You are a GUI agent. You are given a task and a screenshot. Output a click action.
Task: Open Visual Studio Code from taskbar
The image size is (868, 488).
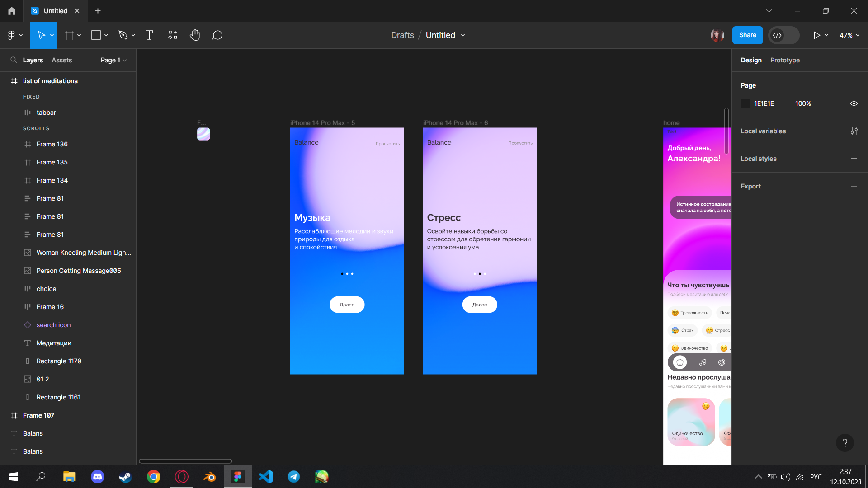click(266, 477)
